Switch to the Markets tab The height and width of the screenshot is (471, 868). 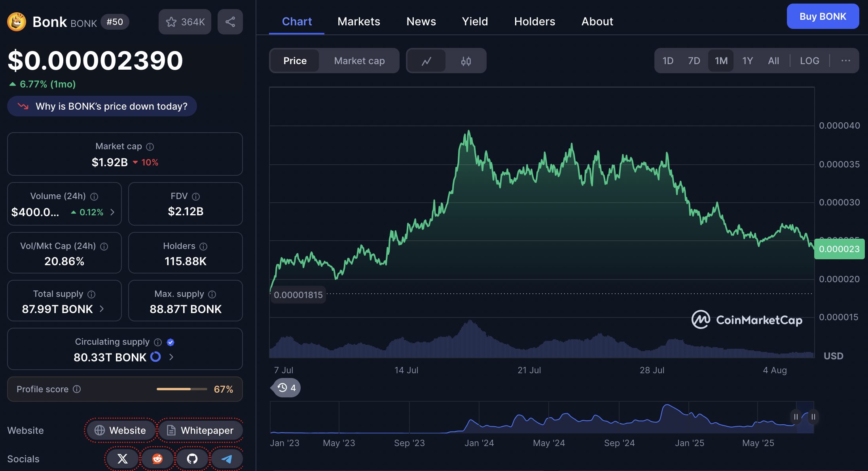click(x=358, y=21)
